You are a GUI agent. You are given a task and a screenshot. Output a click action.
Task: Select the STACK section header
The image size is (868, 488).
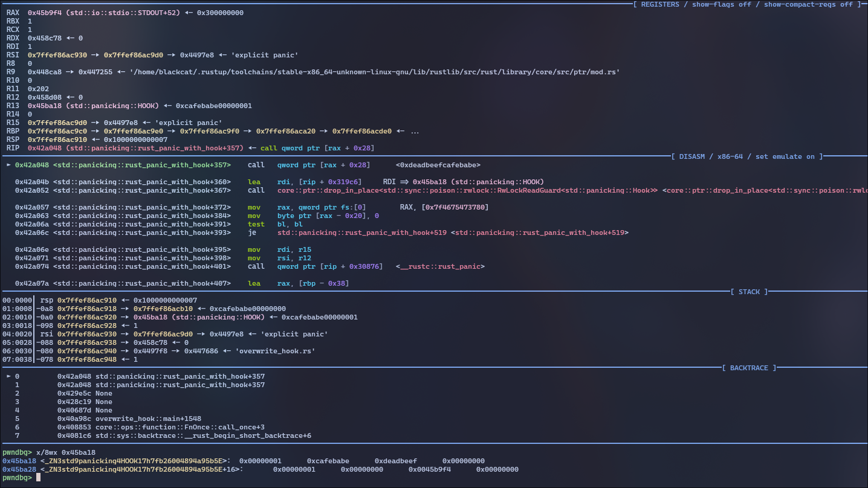click(749, 292)
